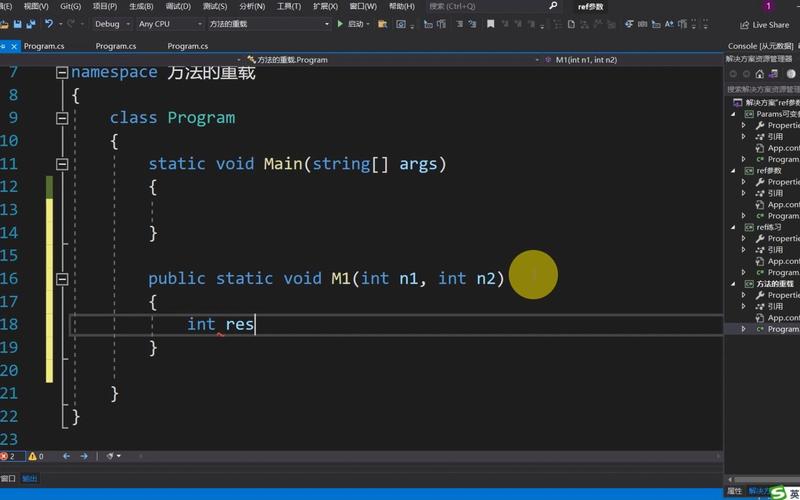Click the yellow warning count indicator

click(36, 456)
